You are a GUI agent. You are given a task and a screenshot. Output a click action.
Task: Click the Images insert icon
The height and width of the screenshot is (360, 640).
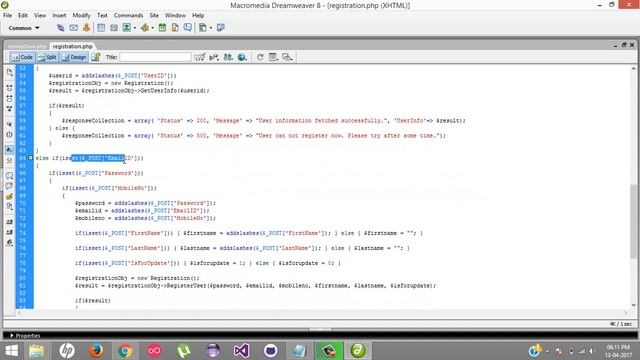(127, 28)
